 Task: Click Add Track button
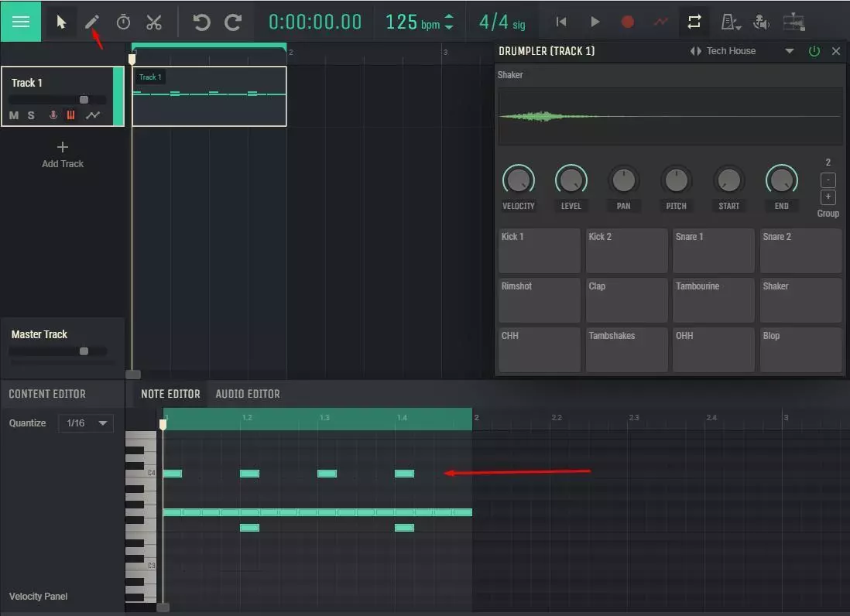[x=63, y=154]
